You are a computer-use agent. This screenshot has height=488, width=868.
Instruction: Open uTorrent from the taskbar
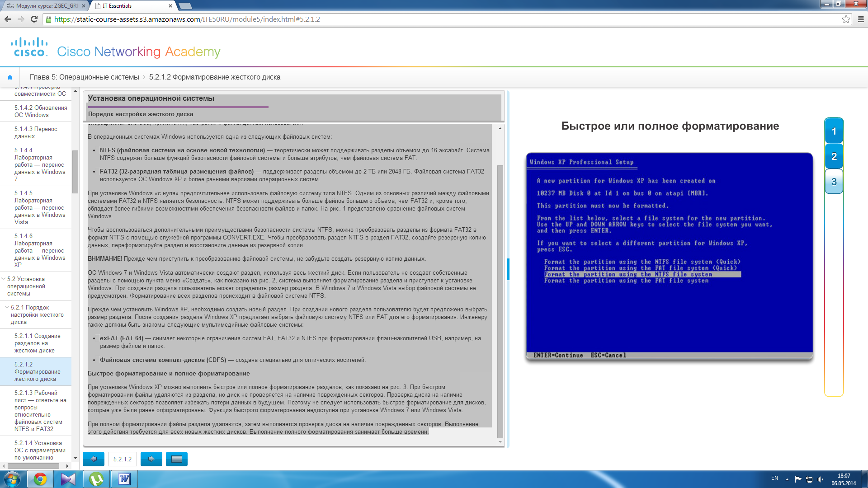tap(96, 479)
